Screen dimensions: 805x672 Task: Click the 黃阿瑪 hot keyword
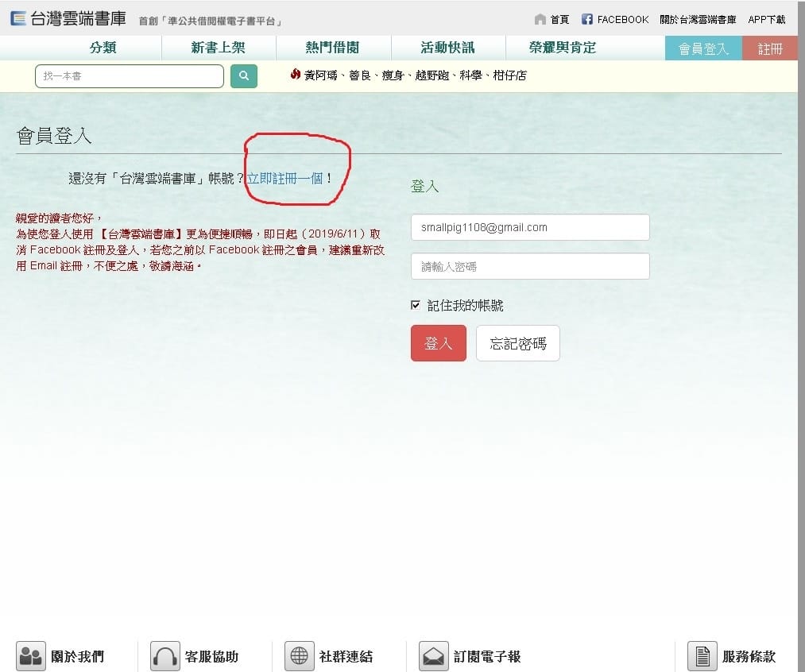pos(321,75)
